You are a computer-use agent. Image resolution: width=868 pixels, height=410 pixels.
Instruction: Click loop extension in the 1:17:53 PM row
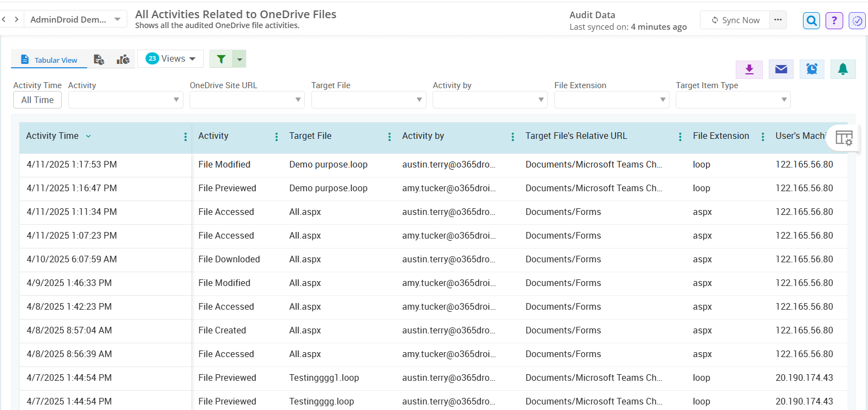click(702, 165)
